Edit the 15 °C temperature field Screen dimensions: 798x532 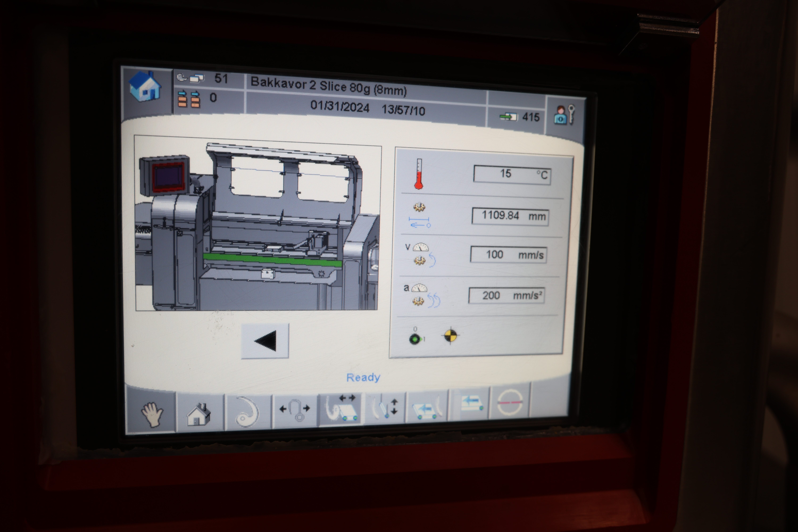(x=512, y=175)
